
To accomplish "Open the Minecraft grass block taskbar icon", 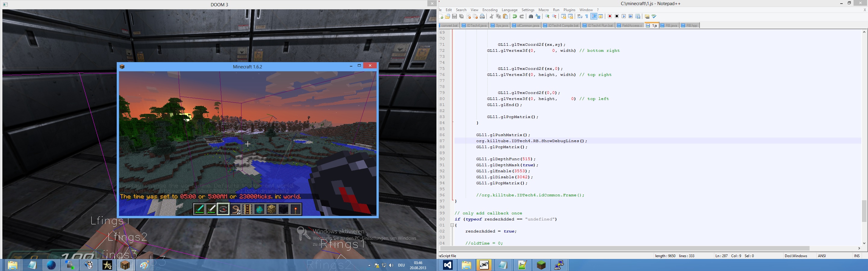I will point(541,265).
